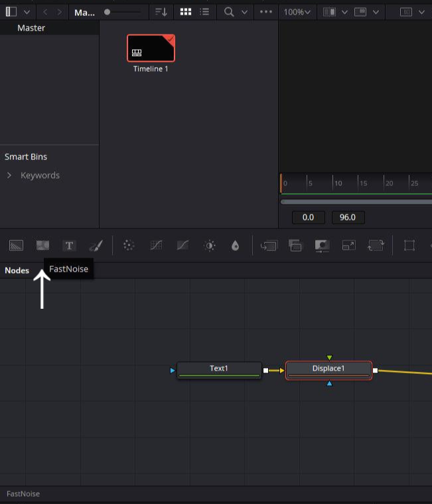Viewport: 432px width, 504px height.
Task: Select the Keywords smart bin label
Action: [x=40, y=175]
